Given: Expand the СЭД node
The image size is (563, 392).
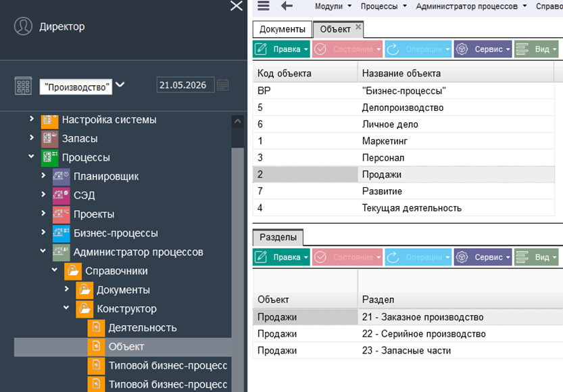Looking at the screenshot, I should (x=43, y=194).
